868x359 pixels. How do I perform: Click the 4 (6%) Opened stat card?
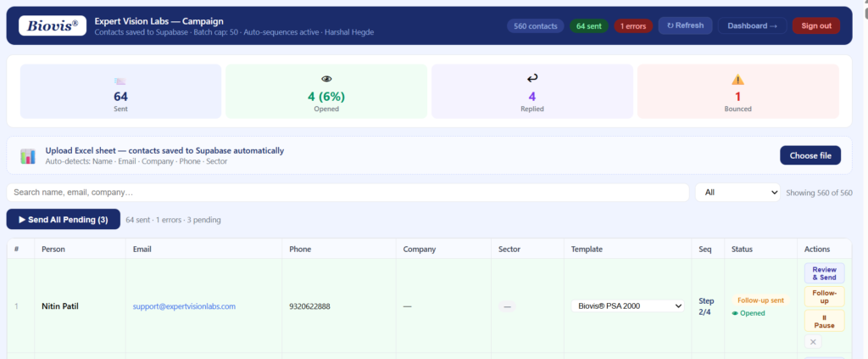click(x=326, y=92)
